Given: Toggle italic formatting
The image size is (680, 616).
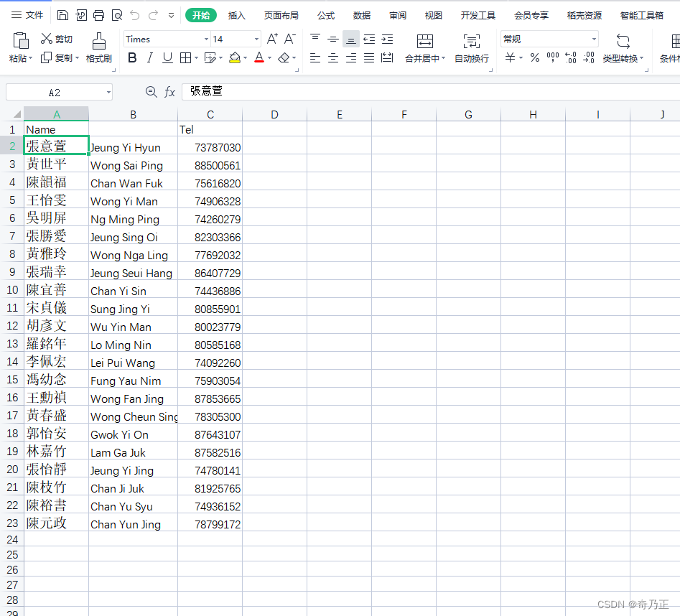Looking at the screenshot, I should (x=149, y=57).
